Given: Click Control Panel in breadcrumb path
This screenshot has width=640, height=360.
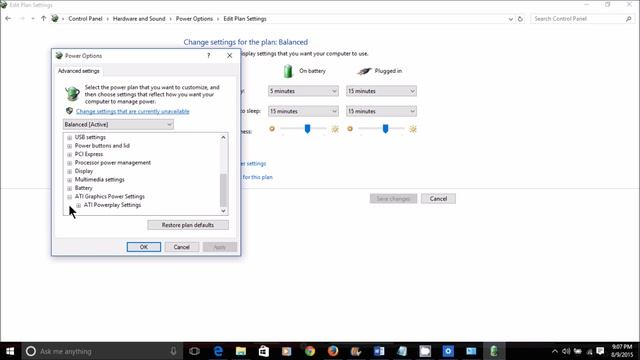Looking at the screenshot, I should point(85,19).
